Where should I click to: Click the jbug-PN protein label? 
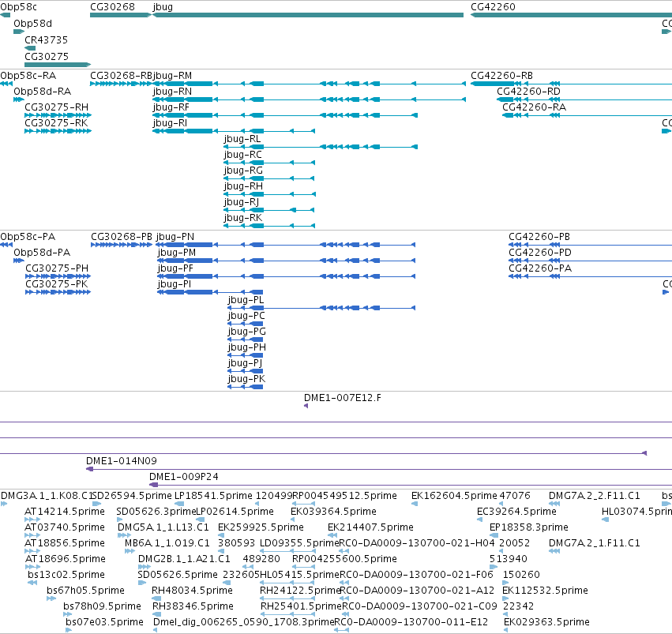pyautogui.click(x=175, y=237)
